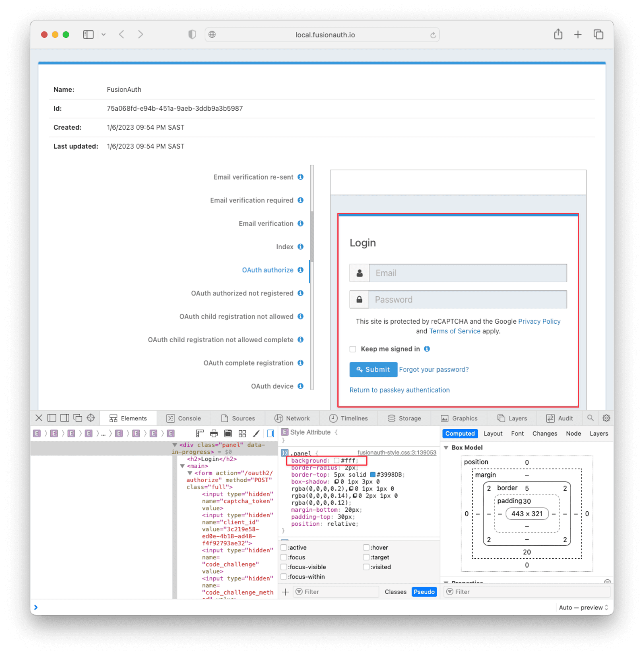Enable the :visited pseudo-class checkbox
This screenshot has width=644, height=655.
point(366,567)
